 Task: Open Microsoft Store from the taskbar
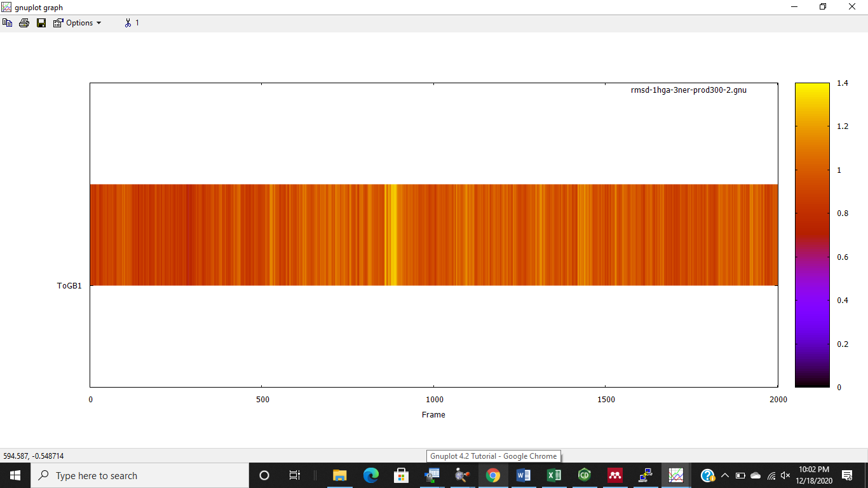(x=401, y=475)
